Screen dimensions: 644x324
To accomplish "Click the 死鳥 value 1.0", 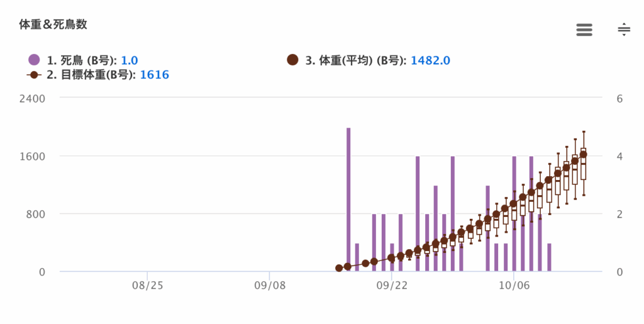I will click(x=130, y=60).
